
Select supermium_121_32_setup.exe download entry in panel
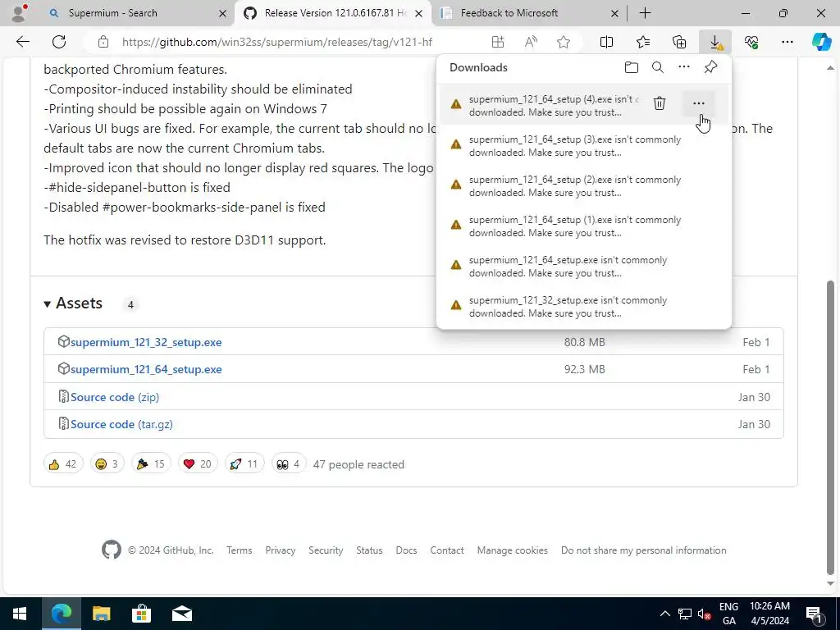click(x=584, y=307)
